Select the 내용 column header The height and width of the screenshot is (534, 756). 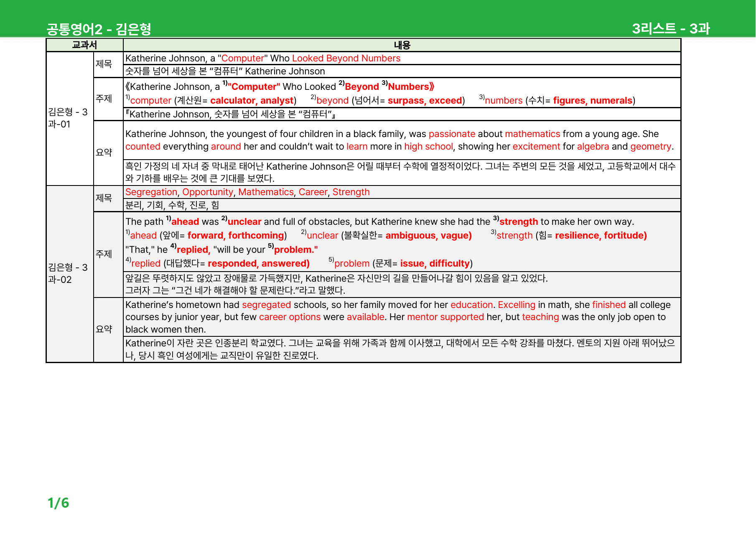coord(402,45)
